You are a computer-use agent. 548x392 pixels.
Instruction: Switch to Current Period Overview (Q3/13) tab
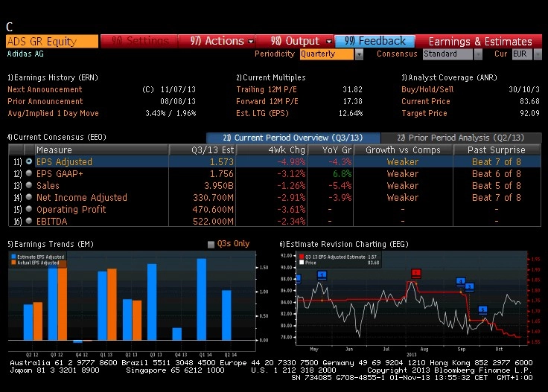(x=293, y=138)
